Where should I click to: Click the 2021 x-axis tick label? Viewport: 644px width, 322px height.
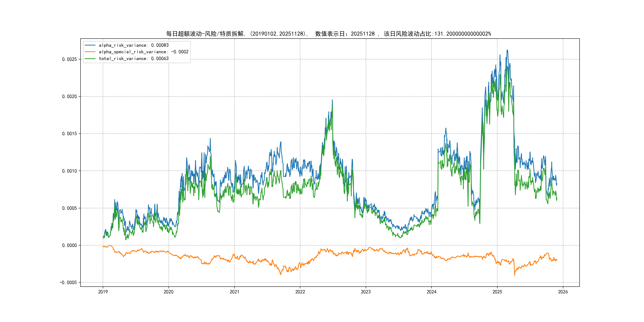point(234,292)
